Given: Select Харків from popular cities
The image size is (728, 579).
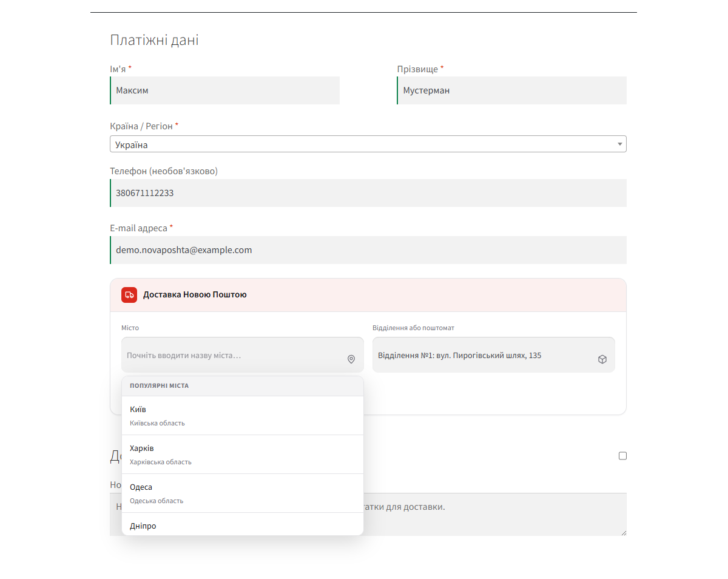Looking at the screenshot, I should click(243, 455).
